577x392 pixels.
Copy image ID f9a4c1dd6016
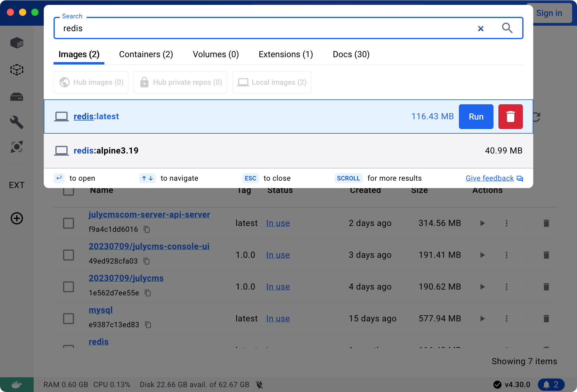pos(147,229)
